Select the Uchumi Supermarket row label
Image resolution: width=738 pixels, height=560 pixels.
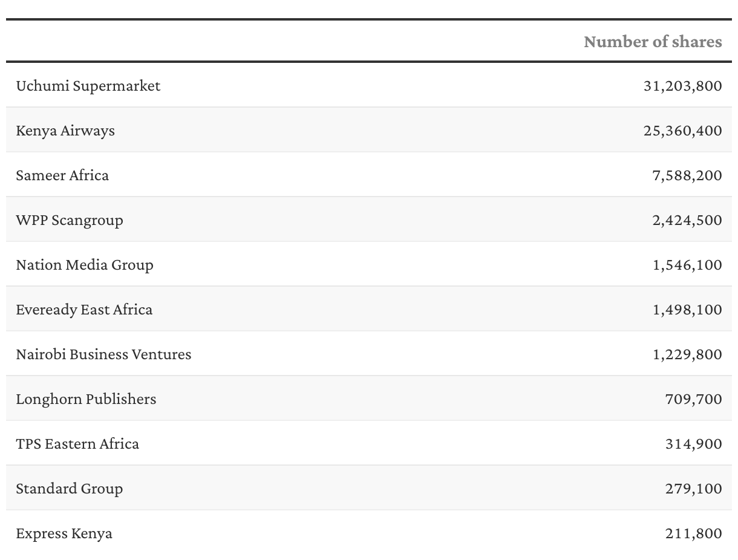[88, 85]
